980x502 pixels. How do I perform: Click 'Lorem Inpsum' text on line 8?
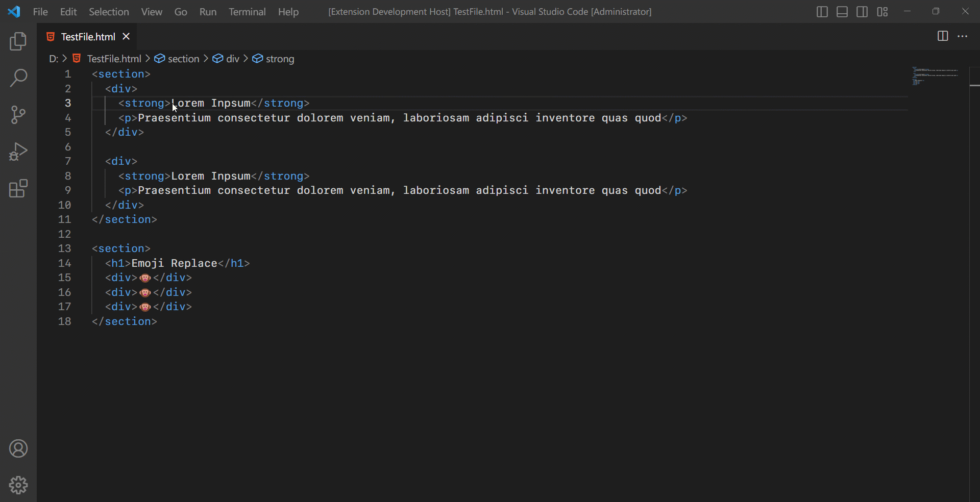coord(210,176)
